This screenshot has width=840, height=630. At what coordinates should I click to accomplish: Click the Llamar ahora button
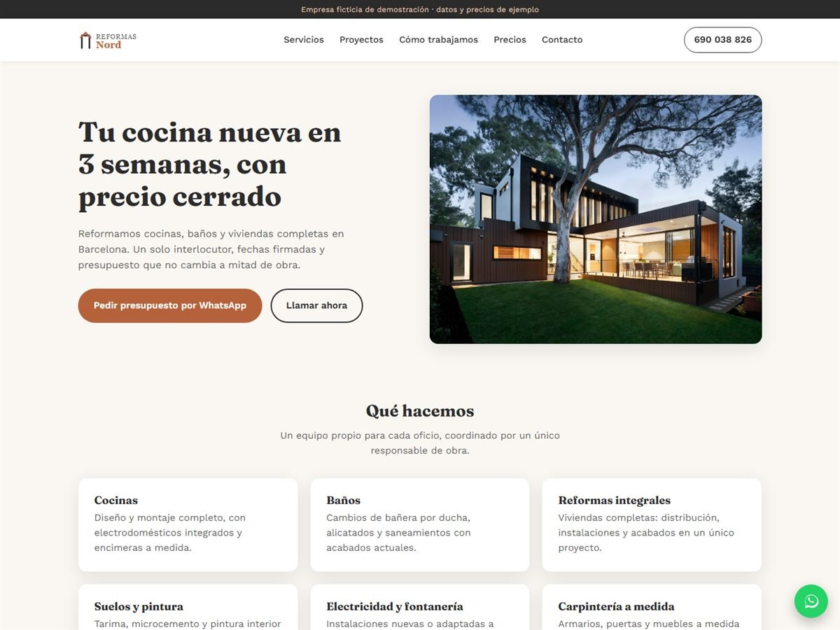point(316,306)
